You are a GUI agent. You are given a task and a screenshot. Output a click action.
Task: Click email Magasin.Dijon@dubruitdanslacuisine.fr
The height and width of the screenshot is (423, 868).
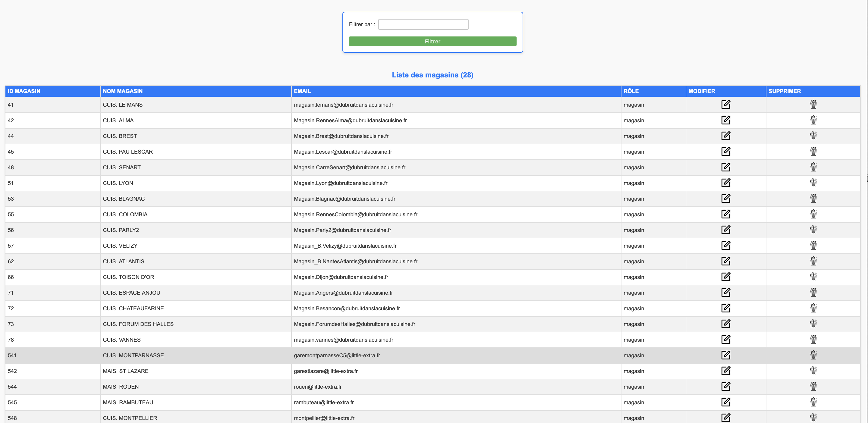coord(341,277)
